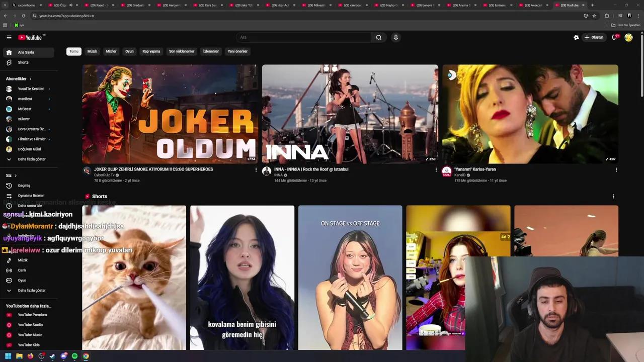
Task: Open Tüm Yer İşaretleri bookmarks folder
Action: coord(626,25)
